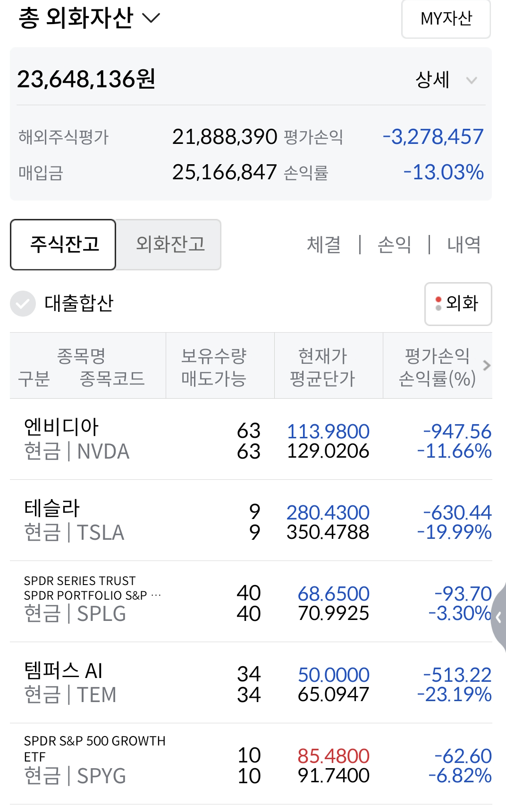Click the SPLG ticker code
Image resolution: width=506 pixels, height=812 pixels.
pyautogui.click(x=101, y=614)
